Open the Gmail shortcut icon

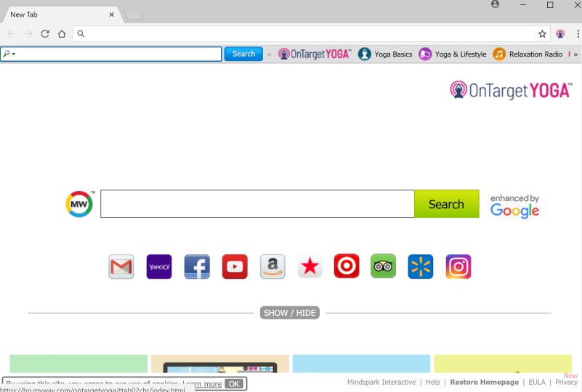click(121, 266)
